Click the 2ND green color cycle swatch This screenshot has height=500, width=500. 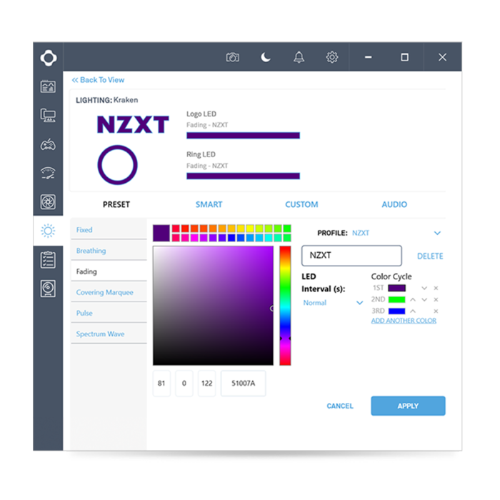point(397,300)
